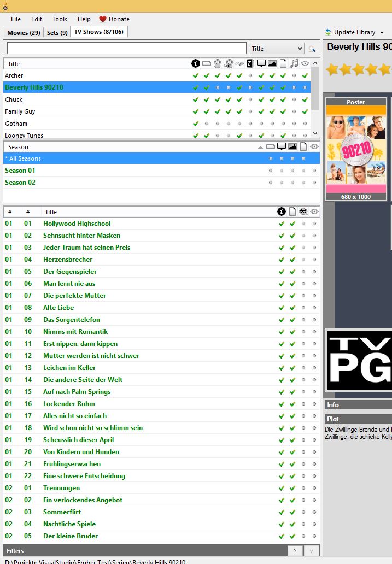392x564 pixels.
Task: Click the Season column sort arrow
Action: [260, 147]
